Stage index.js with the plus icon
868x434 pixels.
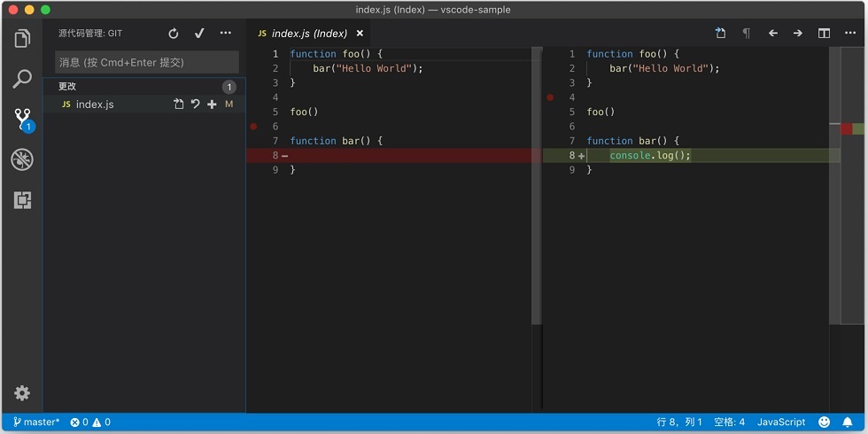pyautogui.click(x=212, y=105)
